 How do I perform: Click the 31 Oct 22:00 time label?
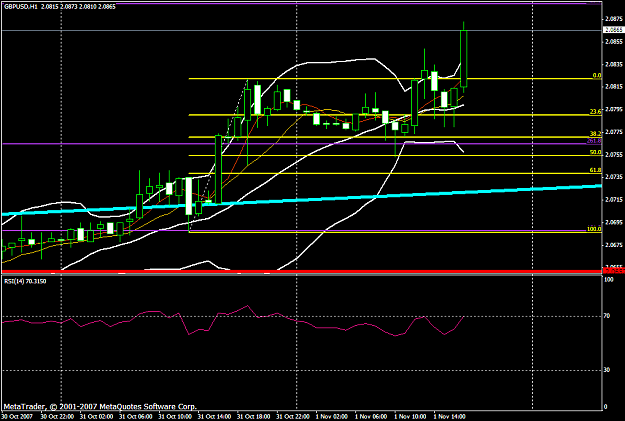click(x=293, y=417)
